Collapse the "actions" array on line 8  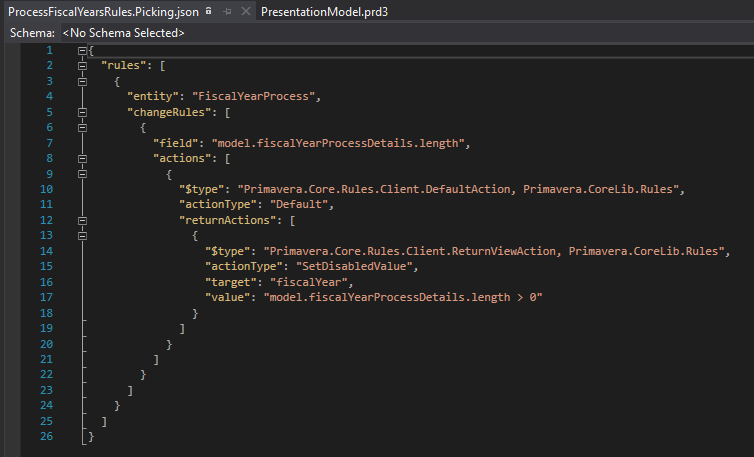click(x=82, y=158)
